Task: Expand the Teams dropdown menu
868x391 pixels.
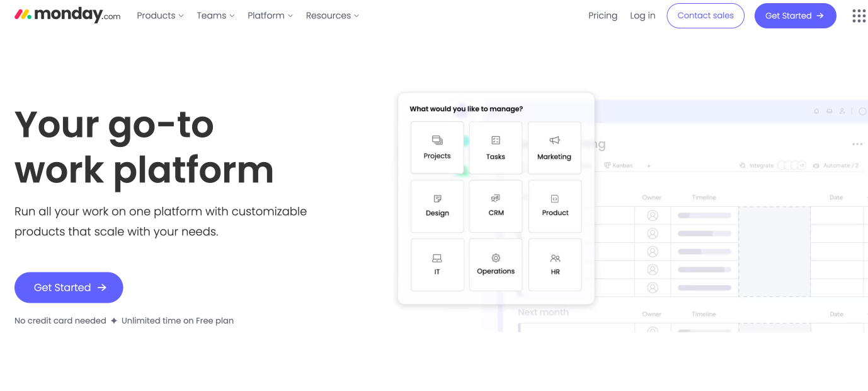Action: tap(215, 16)
